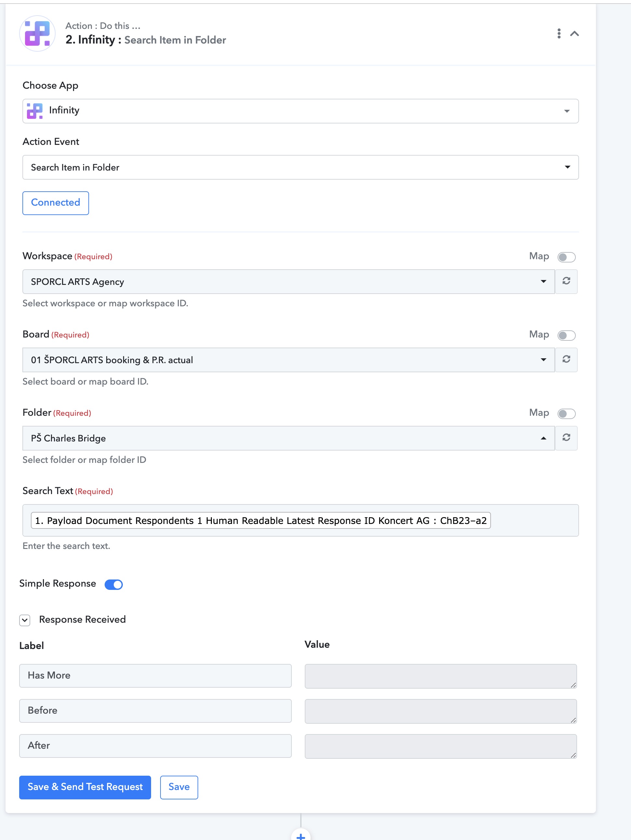This screenshot has width=631, height=840.
Task: Toggle the Board Map switch
Action: click(x=566, y=335)
